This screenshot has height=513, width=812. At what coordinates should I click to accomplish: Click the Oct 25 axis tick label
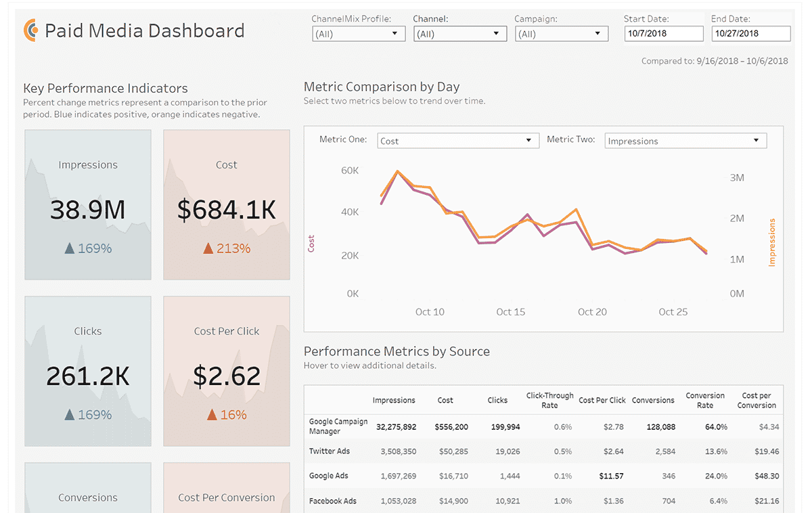click(673, 312)
